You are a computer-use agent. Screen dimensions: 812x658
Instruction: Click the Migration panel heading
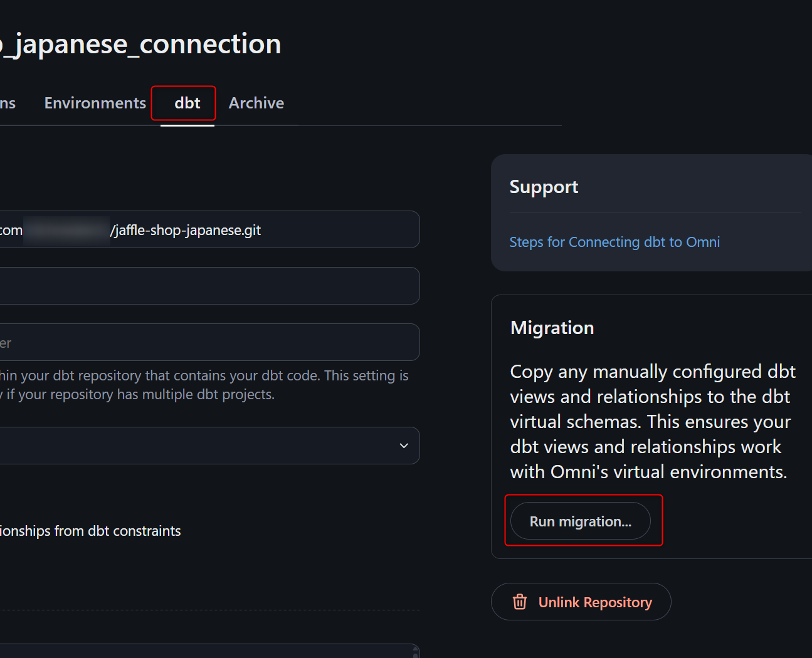click(552, 328)
